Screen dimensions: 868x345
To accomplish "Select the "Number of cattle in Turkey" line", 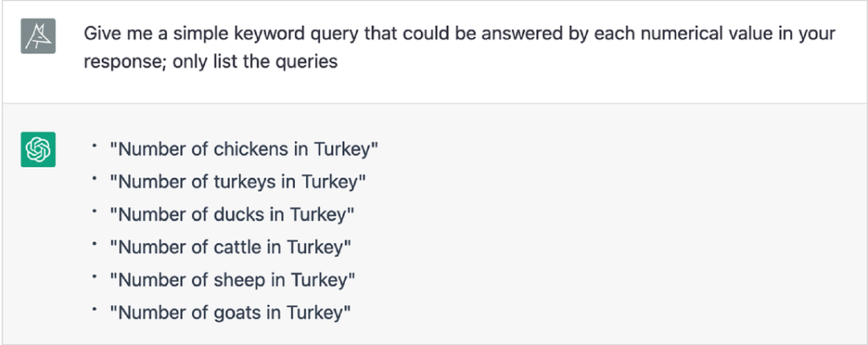I will [x=230, y=247].
